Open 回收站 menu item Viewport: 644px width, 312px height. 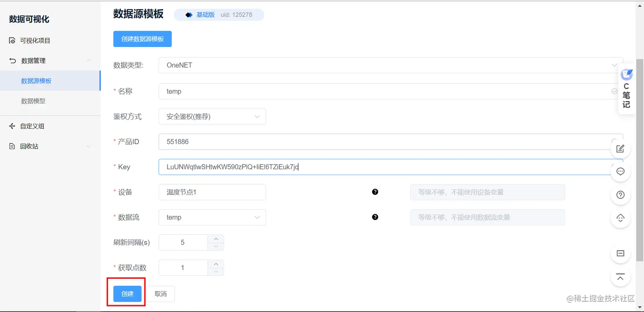(x=50, y=146)
